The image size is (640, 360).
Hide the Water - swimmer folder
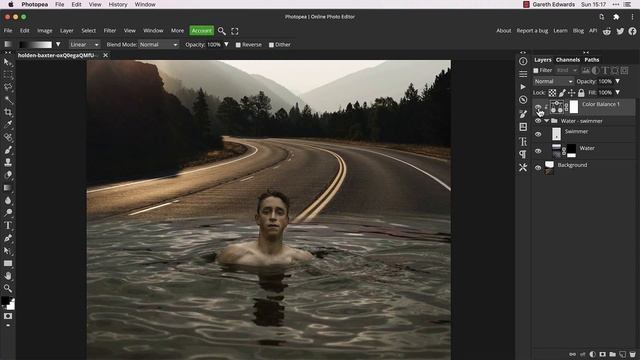[x=538, y=121]
